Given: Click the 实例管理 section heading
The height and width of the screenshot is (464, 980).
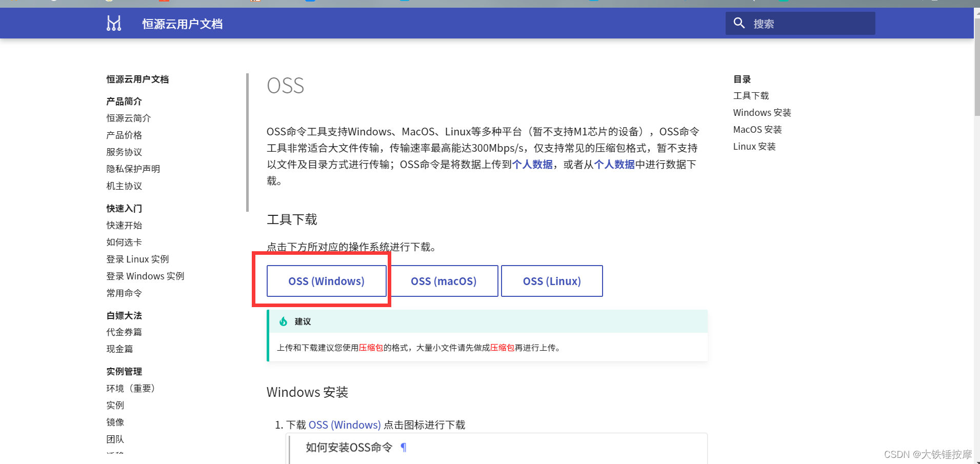Looking at the screenshot, I should tap(124, 372).
